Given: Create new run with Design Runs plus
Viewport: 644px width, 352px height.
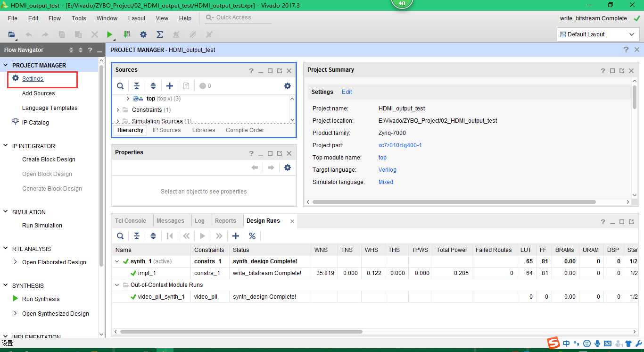Looking at the screenshot, I should click(236, 236).
